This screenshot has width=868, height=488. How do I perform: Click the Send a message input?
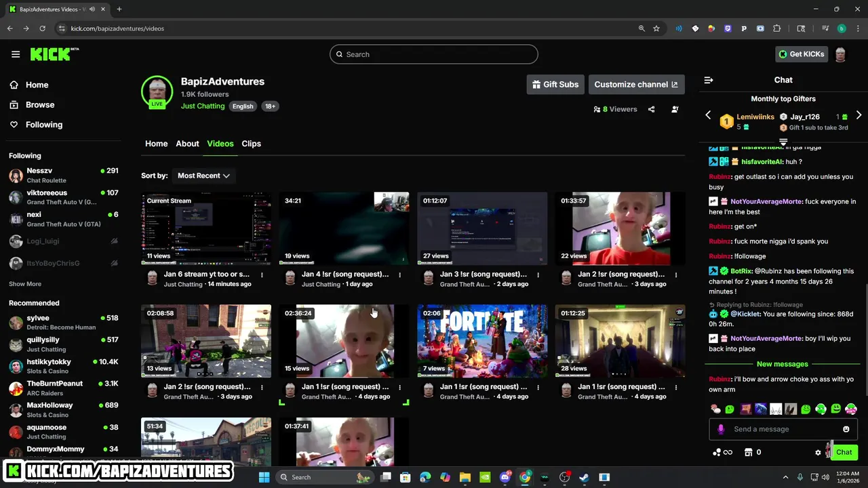coord(783,429)
